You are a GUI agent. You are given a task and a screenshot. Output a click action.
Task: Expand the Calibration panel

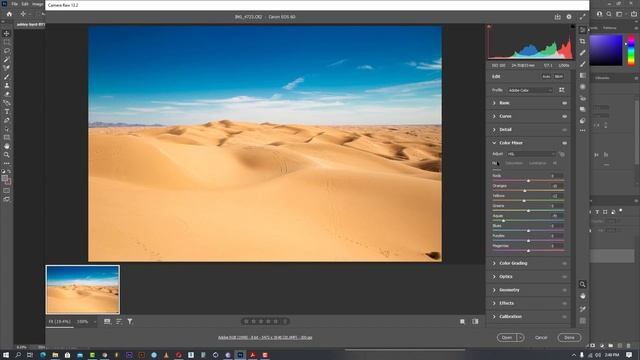click(494, 316)
